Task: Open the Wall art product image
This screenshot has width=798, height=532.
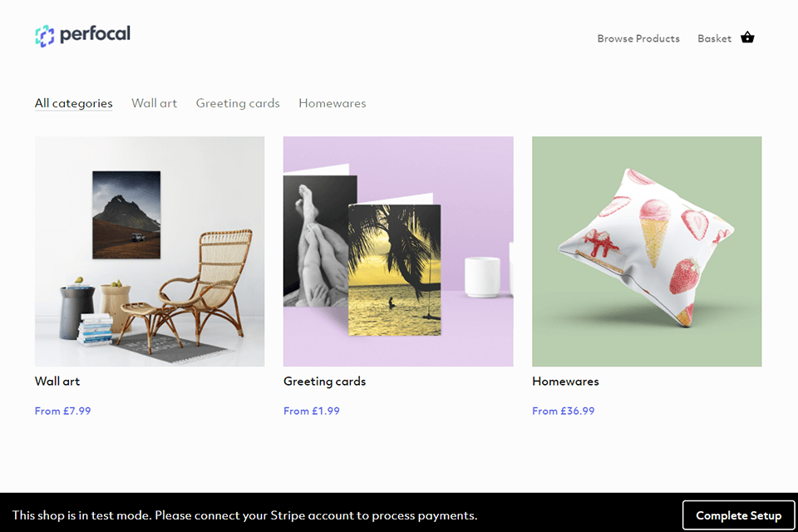Action: [x=150, y=251]
